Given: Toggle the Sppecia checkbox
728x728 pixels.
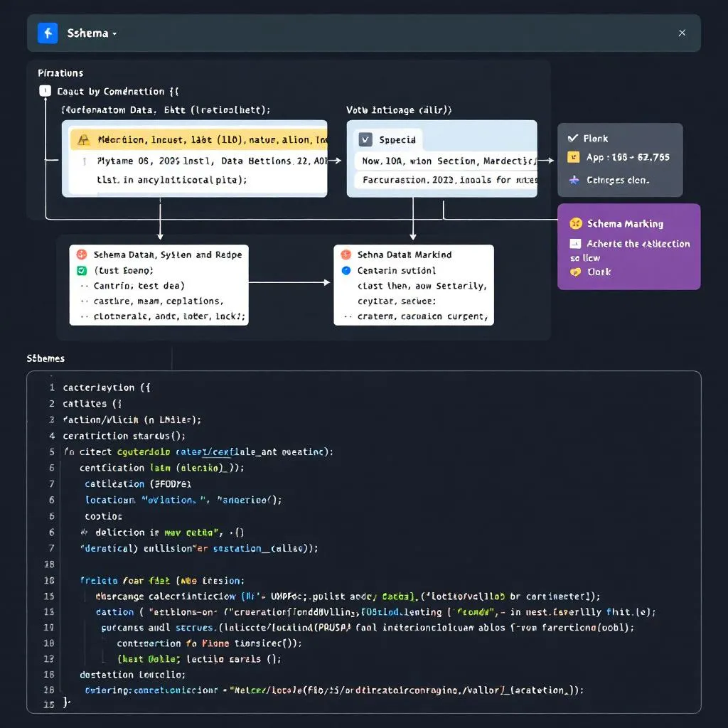Looking at the screenshot, I should coord(365,139).
